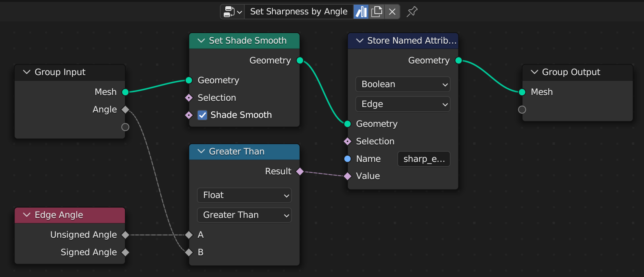Toggle the modifier usage icon in header
Viewport: 644px width, 277px height.
click(x=361, y=12)
